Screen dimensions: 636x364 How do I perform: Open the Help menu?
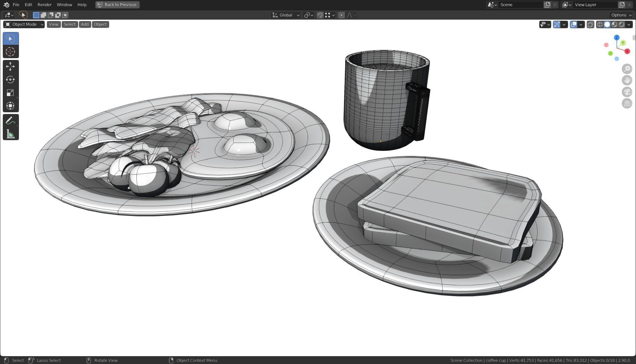click(x=82, y=5)
